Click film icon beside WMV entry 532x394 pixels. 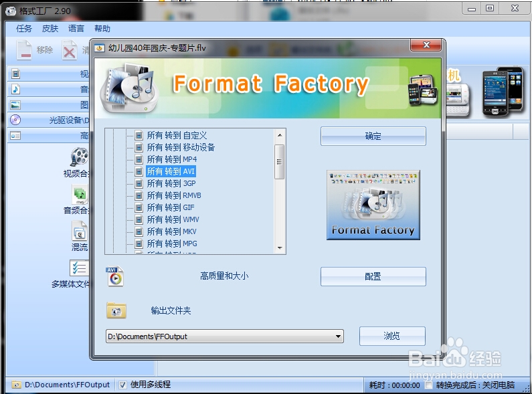tap(139, 219)
